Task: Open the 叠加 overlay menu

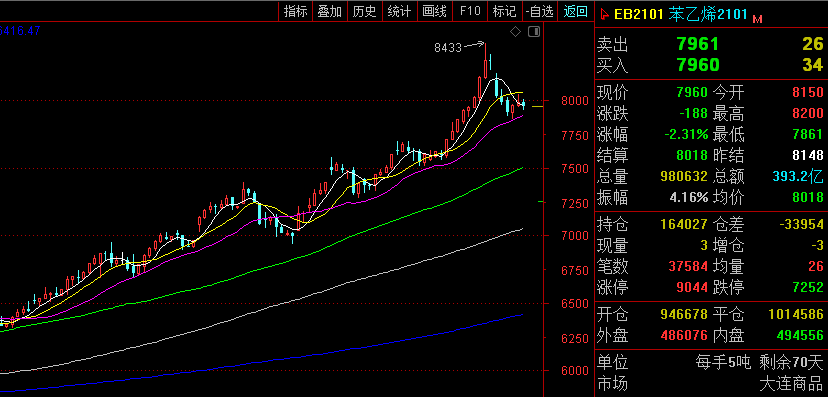Action: (x=330, y=11)
